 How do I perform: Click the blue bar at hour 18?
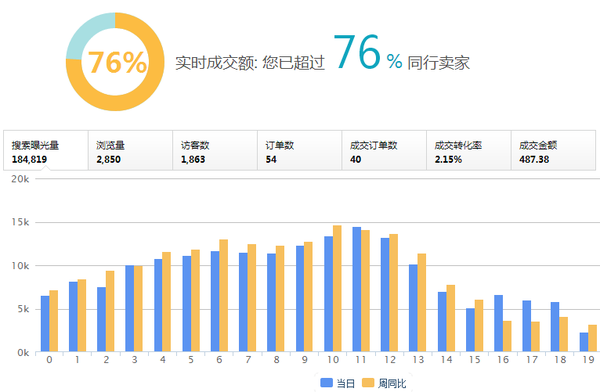555,327
